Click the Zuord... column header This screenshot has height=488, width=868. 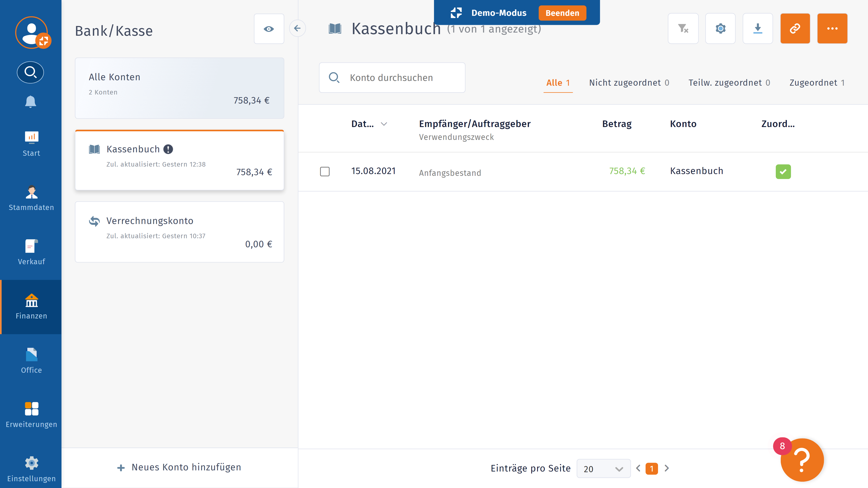[x=778, y=124]
